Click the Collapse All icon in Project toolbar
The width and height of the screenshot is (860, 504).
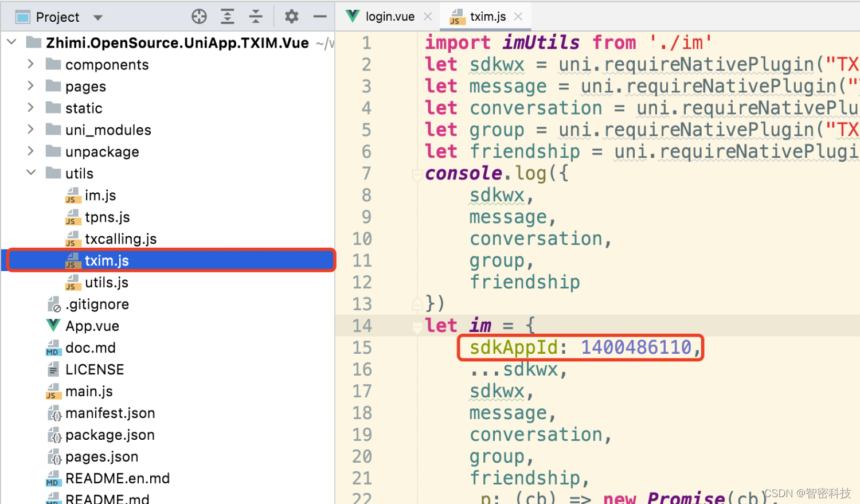256,17
